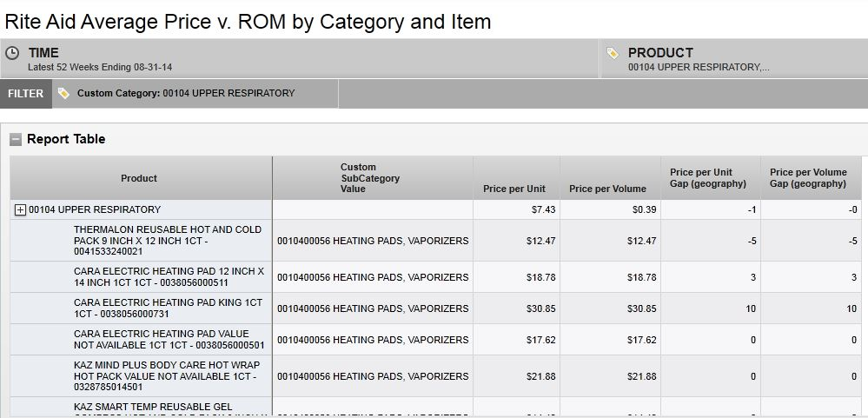868x418 pixels.
Task: Click Price per Volume Gap (geography) header
Action: click(808, 178)
